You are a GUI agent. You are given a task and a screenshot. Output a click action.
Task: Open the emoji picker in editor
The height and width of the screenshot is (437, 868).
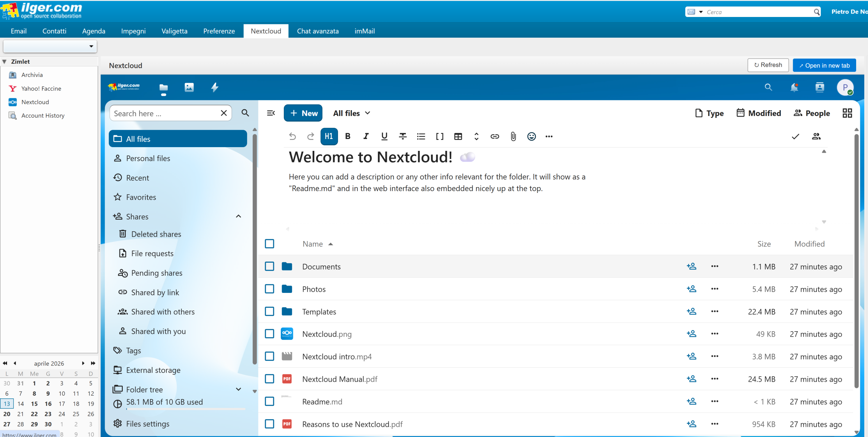(x=531, y=136)
